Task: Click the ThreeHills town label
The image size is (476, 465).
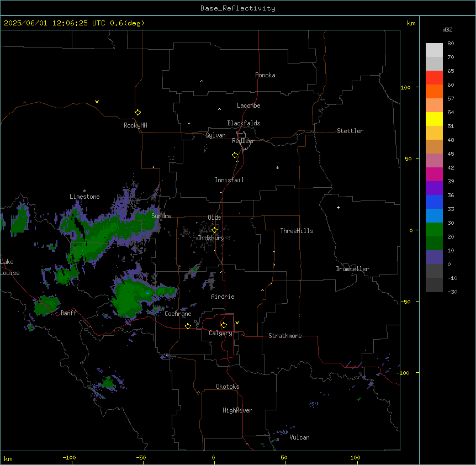Action: click(x=297, y=231)
